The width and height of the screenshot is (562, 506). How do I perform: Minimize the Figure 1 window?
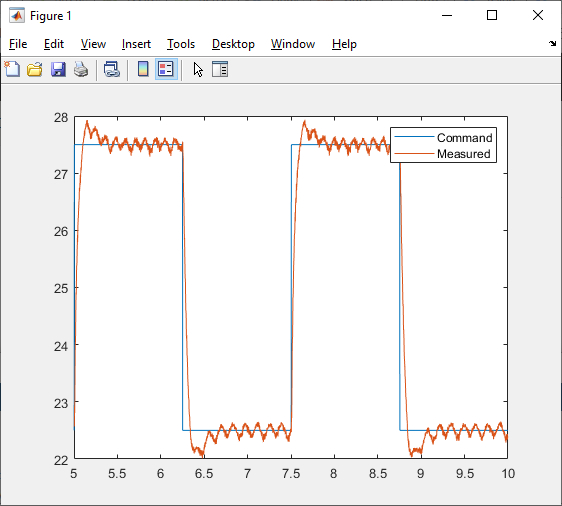(447, 15)
